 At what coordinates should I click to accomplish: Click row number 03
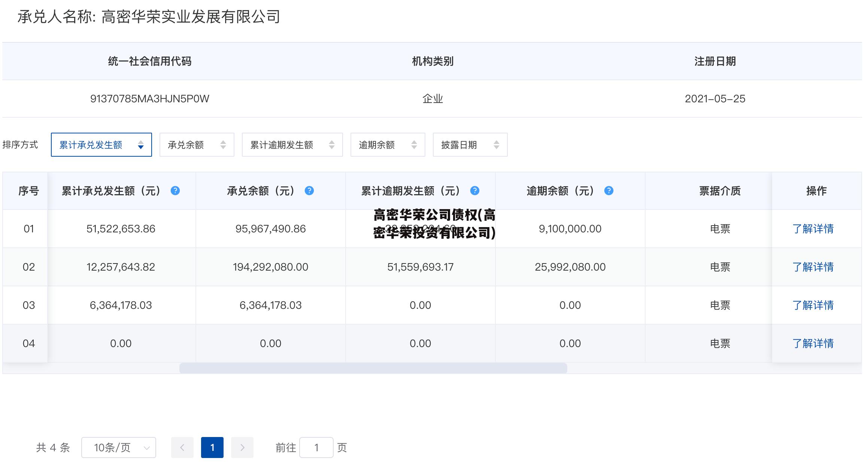[x=29, y=305]
